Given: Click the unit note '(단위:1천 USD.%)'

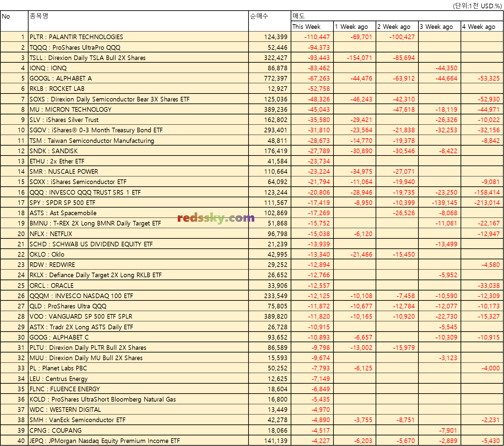Looking at the screenshot, I should click(477, 6).
